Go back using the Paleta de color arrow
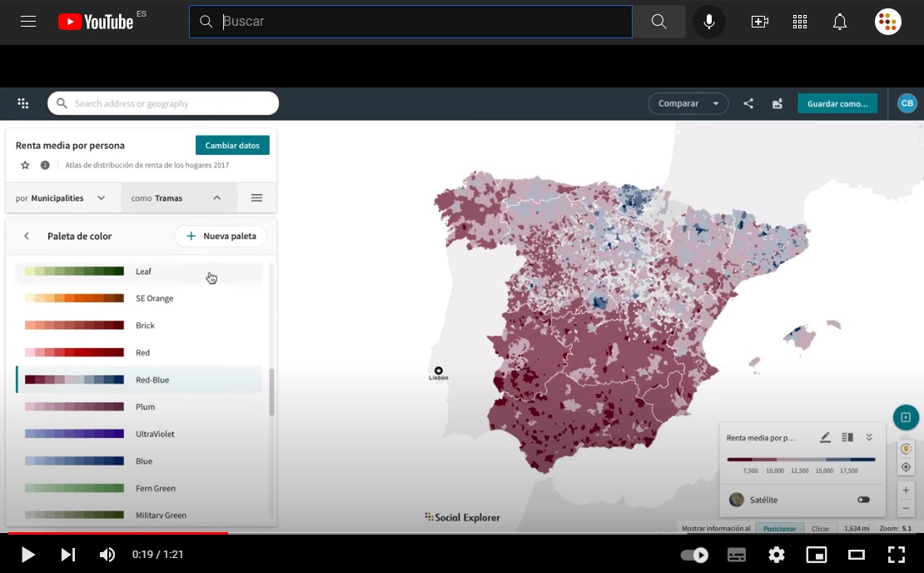924x573 pixels. pyautogui.click(x=27, y=236)
